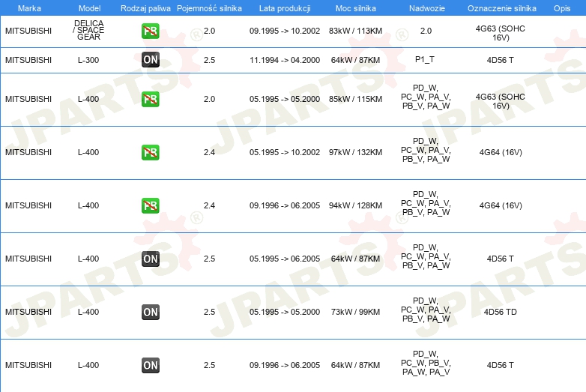The height and width of the screenshot is (392, 586).
Task: Click 4G64 (16V) in the 94kW / 128KM row
Action: [501, 205]
